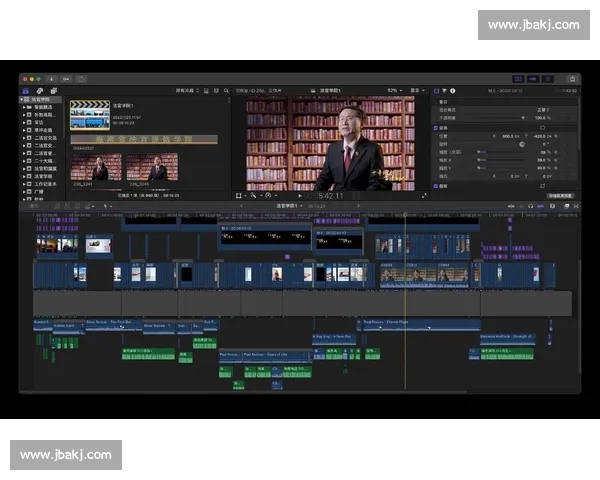Select the 法官学院1 project thumbnail
The height and width of the screenshot is (480, 600).
click(90, 116)
